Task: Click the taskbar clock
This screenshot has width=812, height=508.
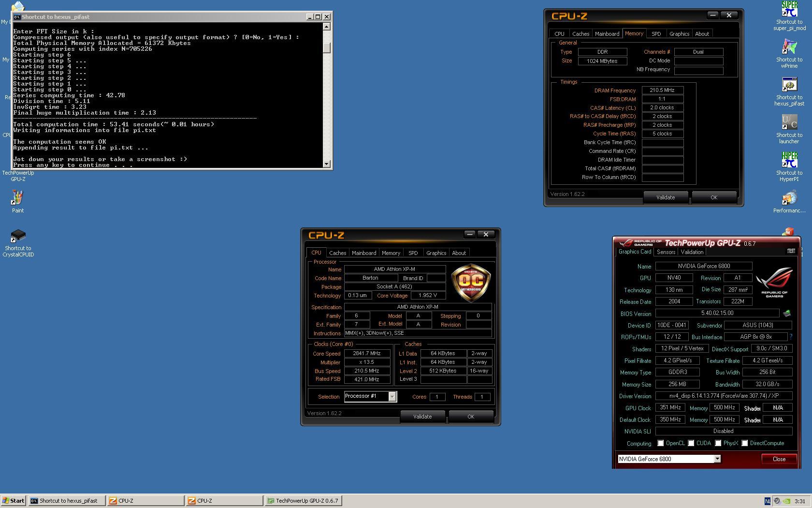Action: 800,501
